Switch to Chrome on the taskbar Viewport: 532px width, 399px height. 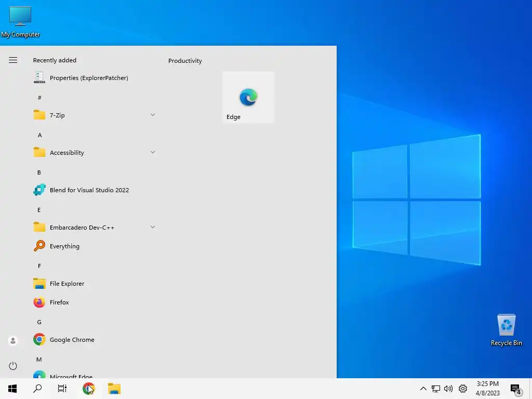(88, 389)
